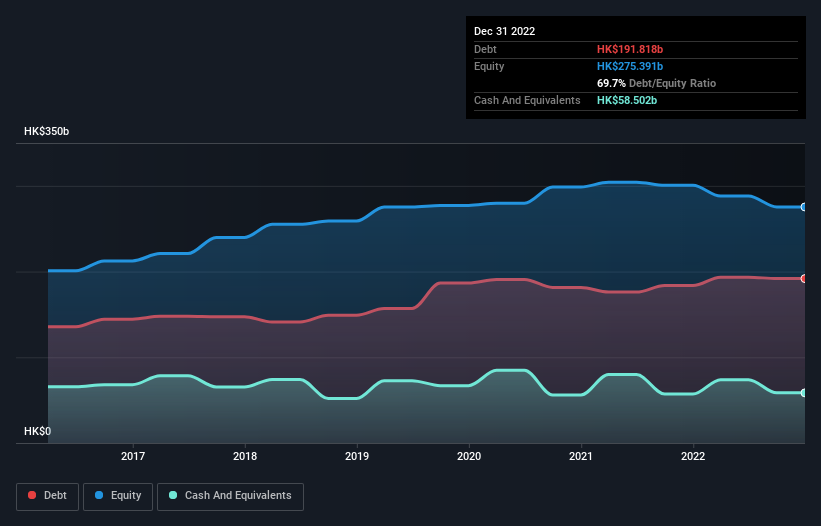
Task: Click the red Debt legend dot
Action: 32,495
